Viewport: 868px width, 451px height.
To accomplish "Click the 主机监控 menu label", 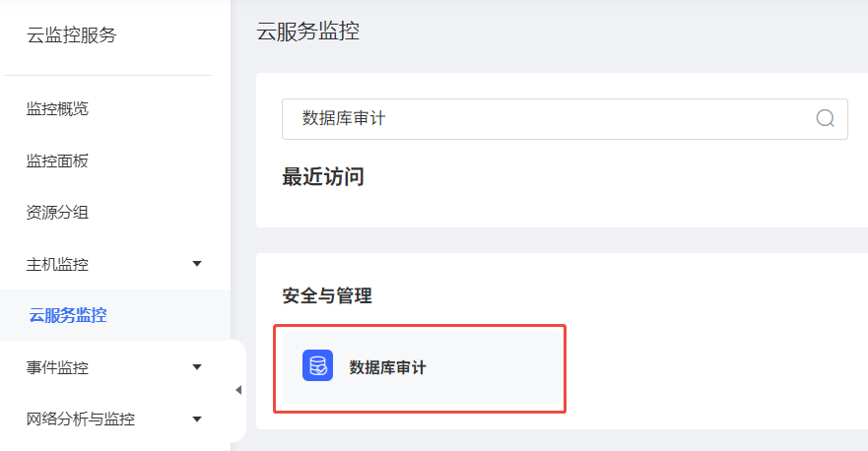I will (x=57, y=264).
